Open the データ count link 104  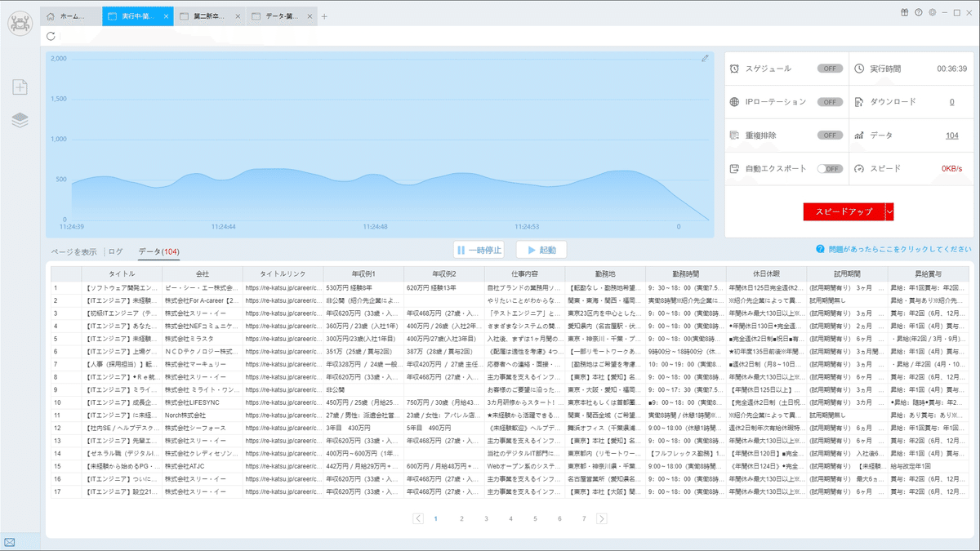click(x=952, y=136)
